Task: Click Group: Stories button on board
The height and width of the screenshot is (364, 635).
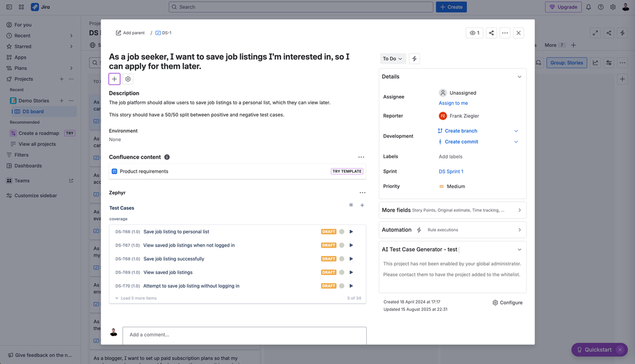Action: (x=566, y=63)
